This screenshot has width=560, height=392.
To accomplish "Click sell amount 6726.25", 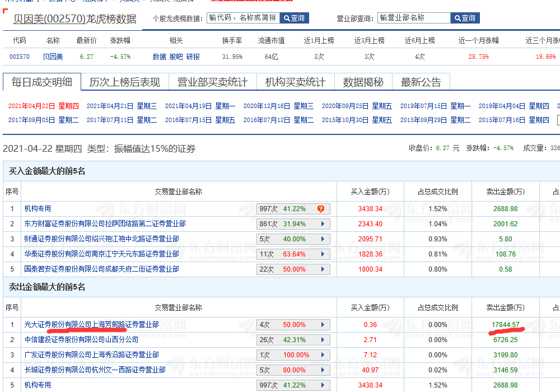I will [x=505, y=340].
